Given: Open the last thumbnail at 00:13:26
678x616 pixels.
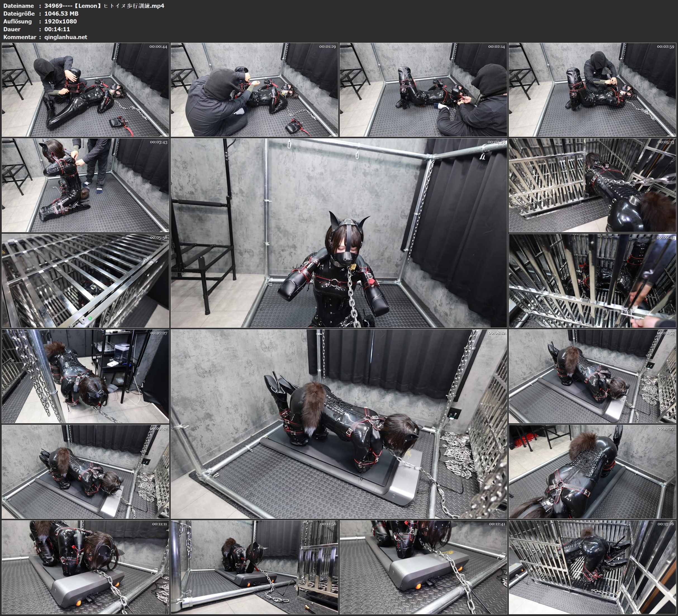Looking at the screenshot, I should tap(592, 567).
